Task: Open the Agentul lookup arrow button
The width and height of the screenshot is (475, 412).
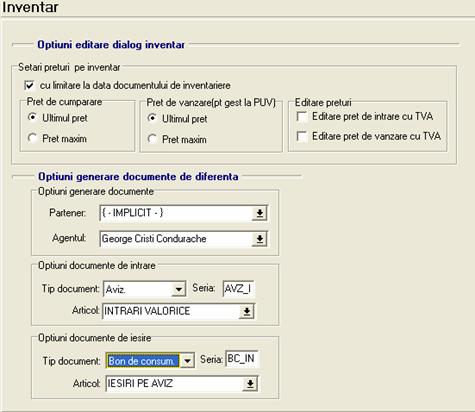Action: [259, 239]
